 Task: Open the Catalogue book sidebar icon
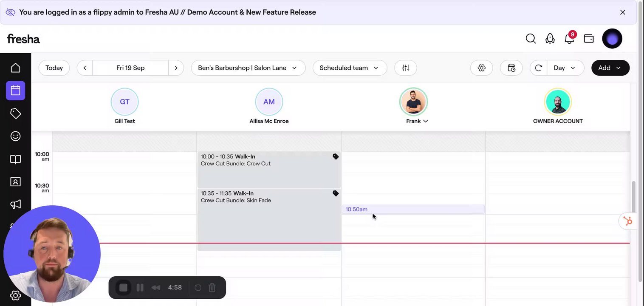coord(15,159)
